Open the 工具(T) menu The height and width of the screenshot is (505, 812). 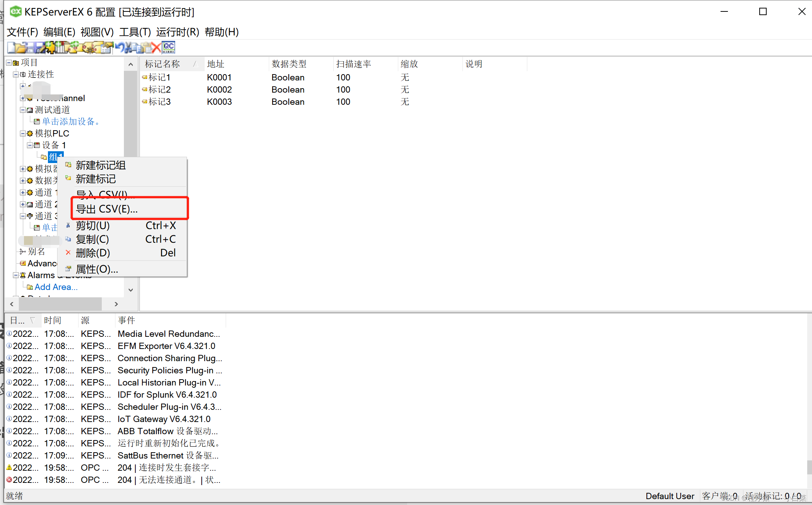point(135,32)
